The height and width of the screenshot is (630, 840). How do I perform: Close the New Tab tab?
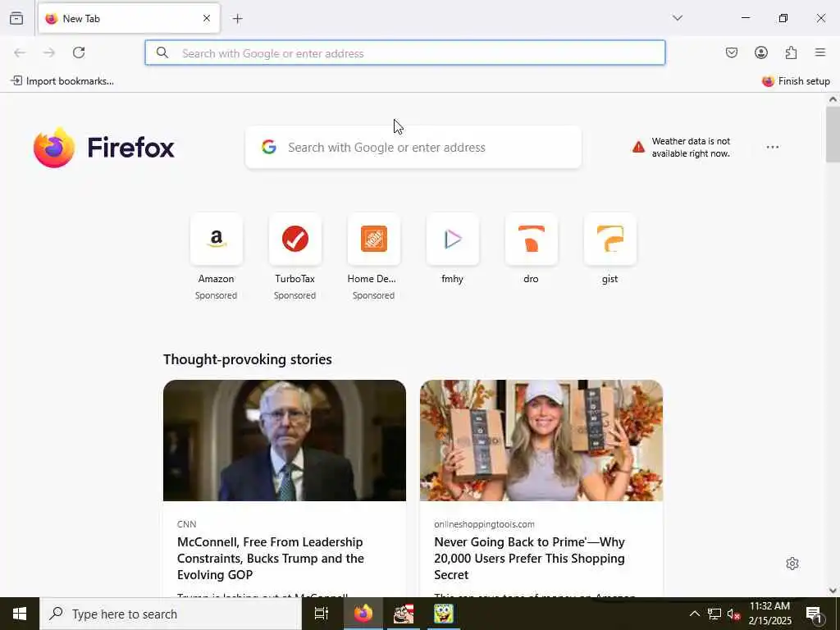[x=206, y=18]
